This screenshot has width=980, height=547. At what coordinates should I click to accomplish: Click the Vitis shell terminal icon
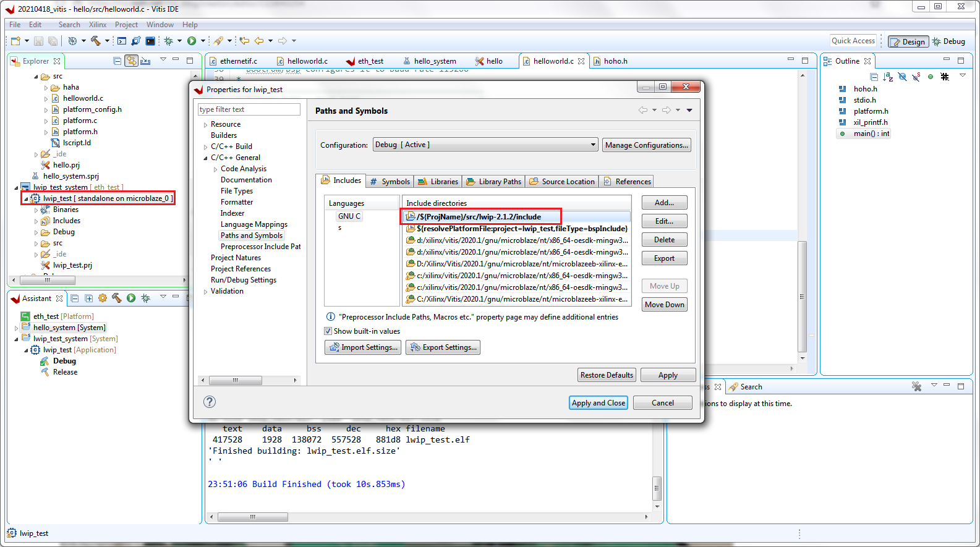(150, 41)
